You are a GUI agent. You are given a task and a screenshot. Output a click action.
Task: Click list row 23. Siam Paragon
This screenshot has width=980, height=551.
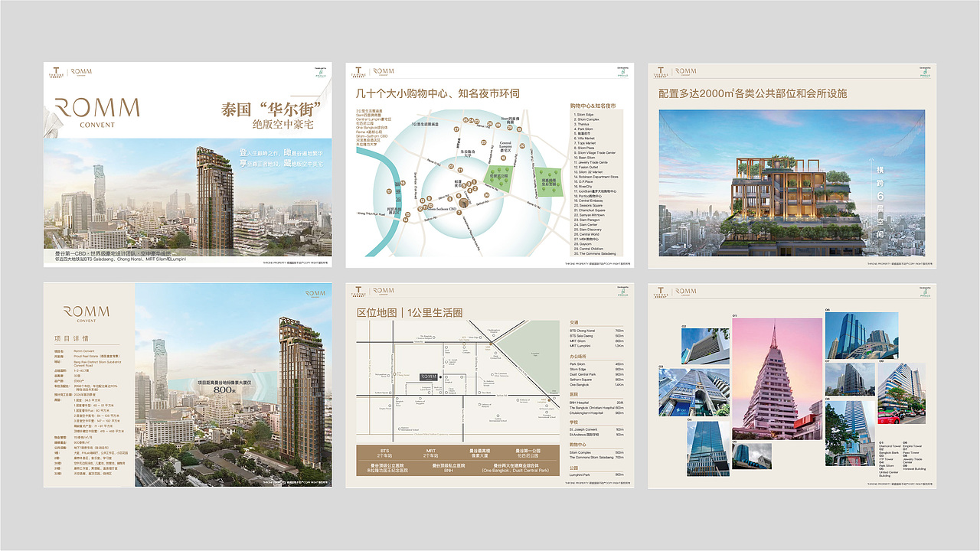(x=586, y=220)
